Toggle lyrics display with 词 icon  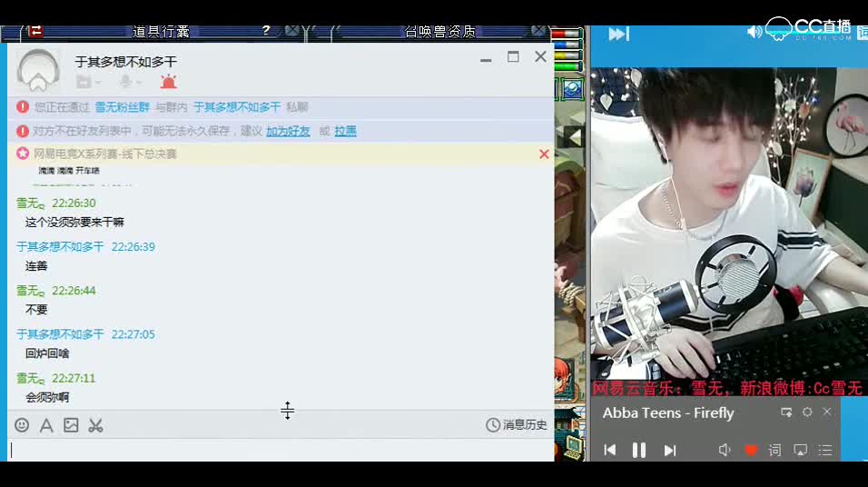click(x=775, y=450)
